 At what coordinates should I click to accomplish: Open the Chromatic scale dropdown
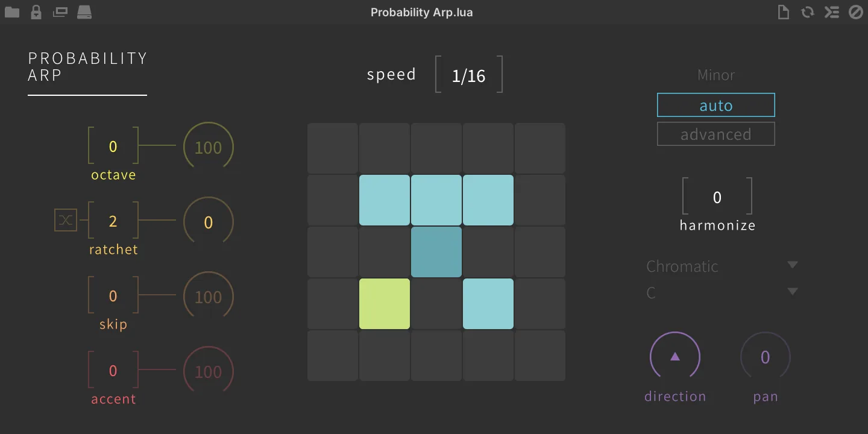coord(722,266)
